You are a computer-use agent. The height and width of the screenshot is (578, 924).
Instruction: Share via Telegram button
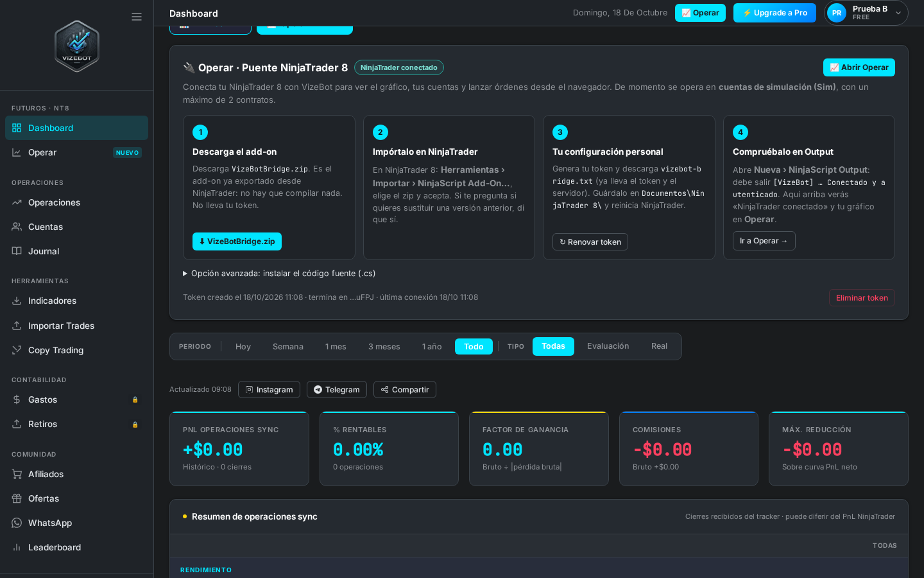(337, 390)
